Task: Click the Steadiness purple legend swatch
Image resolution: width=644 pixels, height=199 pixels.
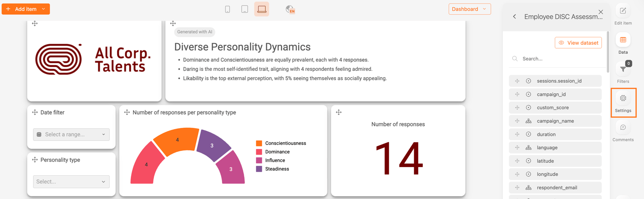Action: pyautogui.click(x=259, y=169)
